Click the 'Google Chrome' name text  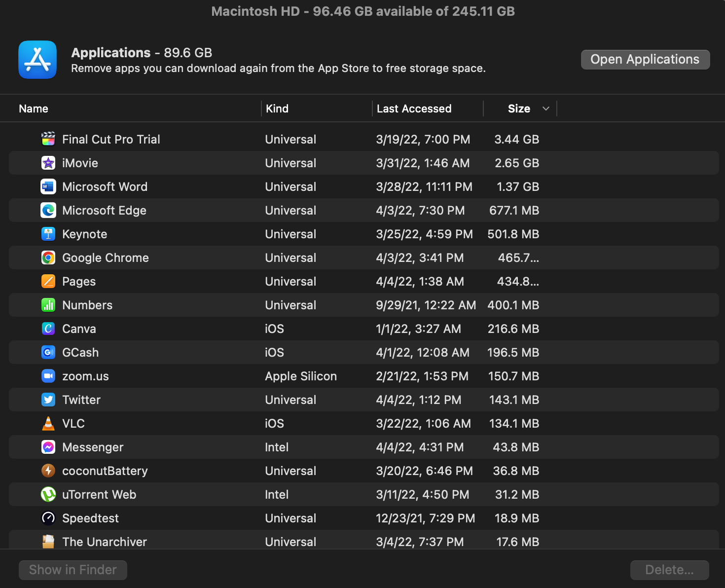pos(106,258)
